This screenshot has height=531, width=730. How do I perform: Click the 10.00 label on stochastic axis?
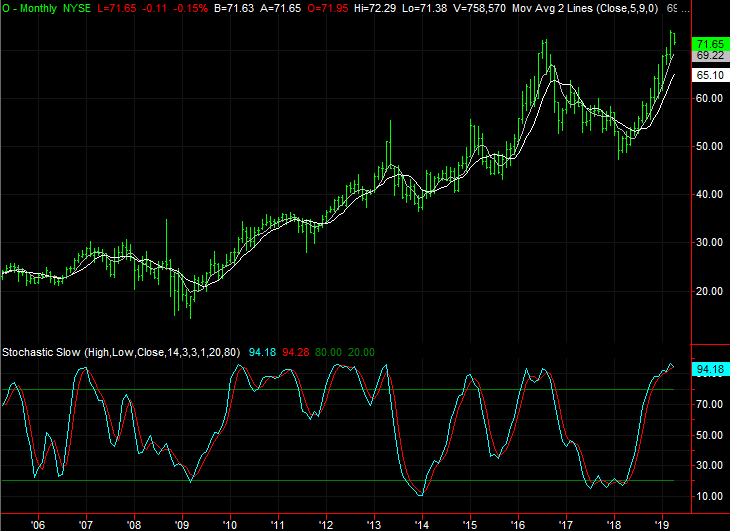[709, 496]
